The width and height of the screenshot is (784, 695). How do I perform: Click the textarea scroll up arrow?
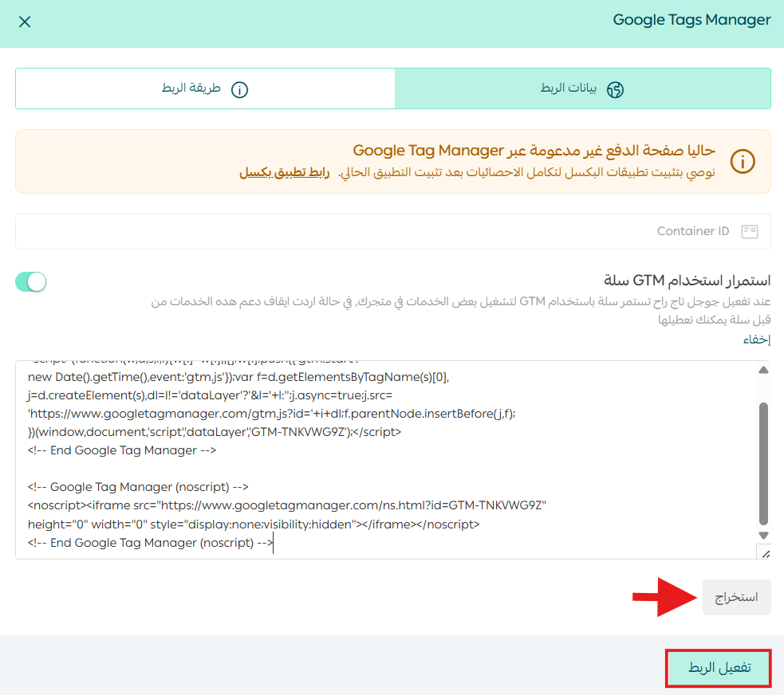tap(763, 371)
